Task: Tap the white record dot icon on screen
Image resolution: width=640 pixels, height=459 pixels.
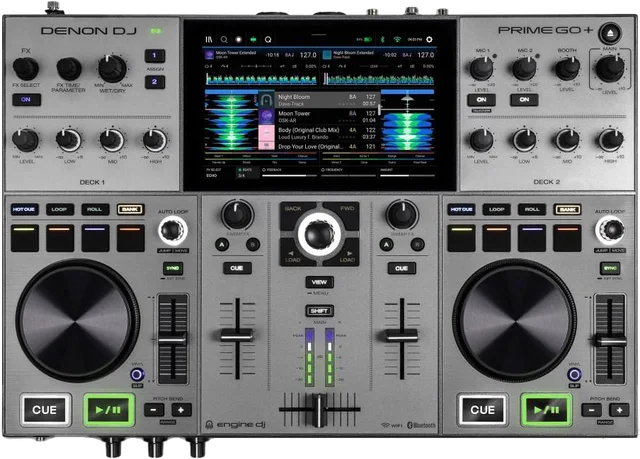Action: pyautogui.click(x=239, y=40)
